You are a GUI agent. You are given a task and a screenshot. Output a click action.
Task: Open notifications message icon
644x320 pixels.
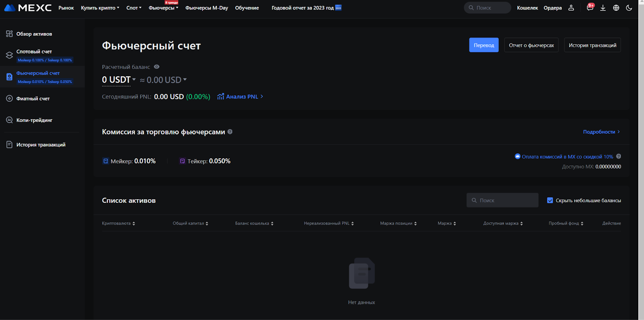click(x=590, y=8)
